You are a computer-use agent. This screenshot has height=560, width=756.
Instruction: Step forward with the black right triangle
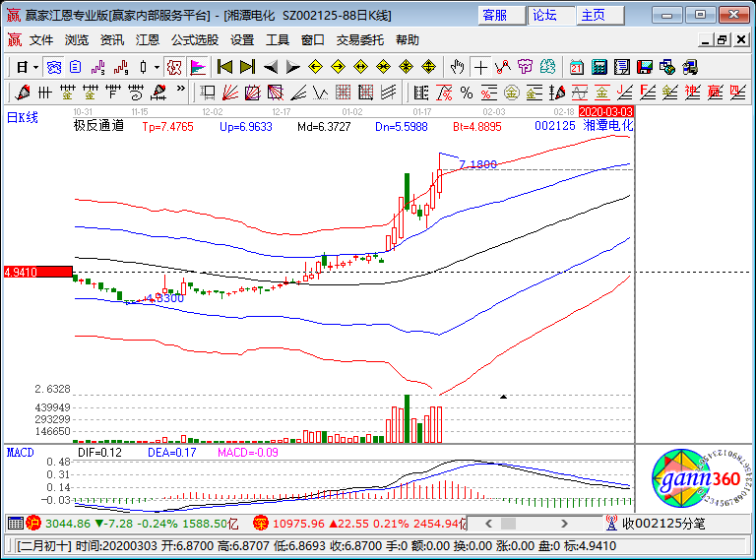[x=292, y=67]
